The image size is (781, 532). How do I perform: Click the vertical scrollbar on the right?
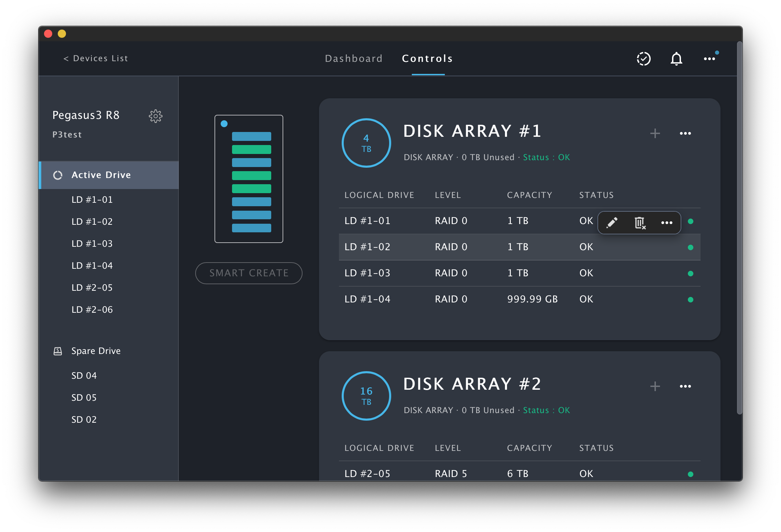(740, 228)
